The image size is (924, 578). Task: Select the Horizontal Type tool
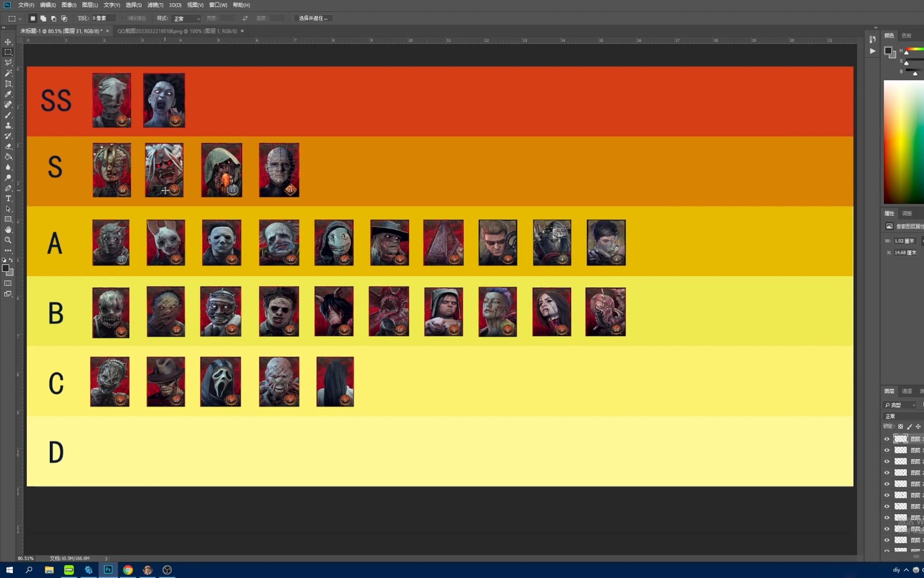click(8, 198)
